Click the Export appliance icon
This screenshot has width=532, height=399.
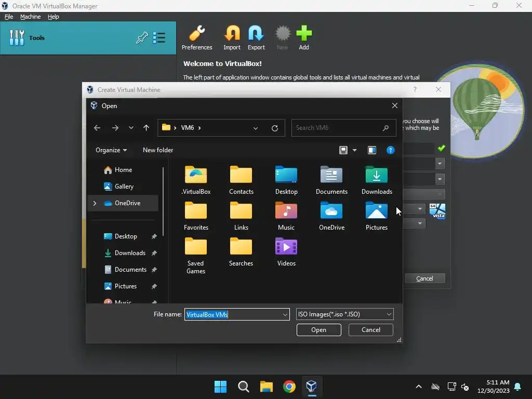[256, 38]
